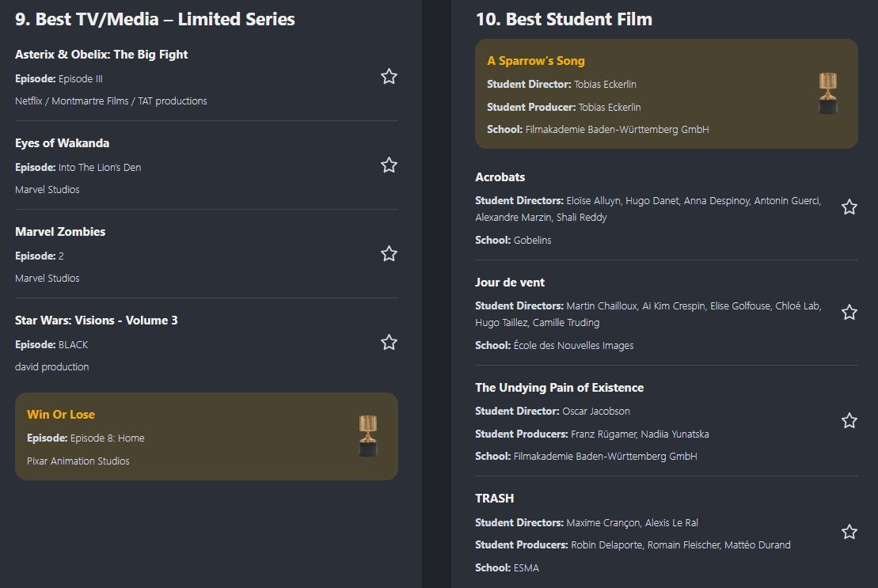Toggle favorite star for Eyes of Wakanda
878x588 pixels.
pyautogui.click(x=389, y=165)
